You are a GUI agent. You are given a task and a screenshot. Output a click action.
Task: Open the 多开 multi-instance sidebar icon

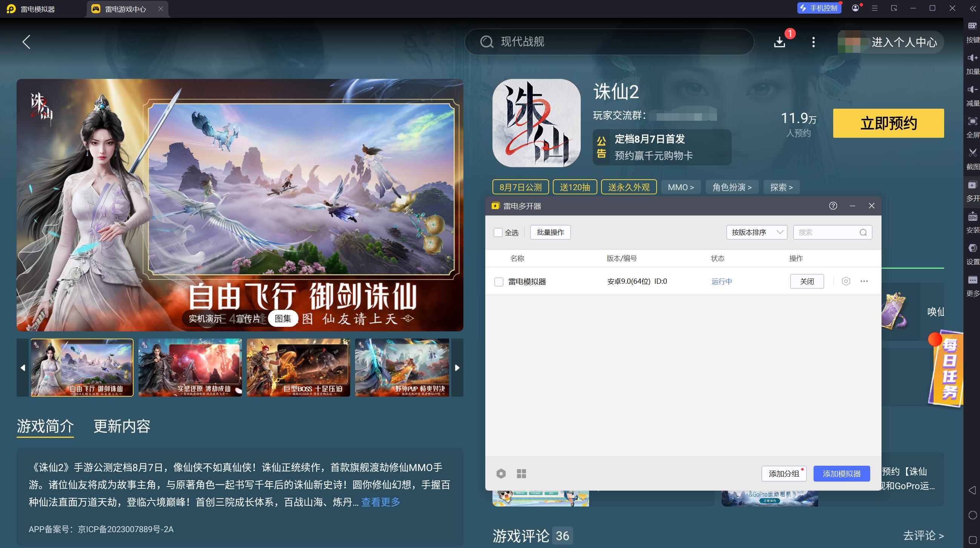pos(972,185)
